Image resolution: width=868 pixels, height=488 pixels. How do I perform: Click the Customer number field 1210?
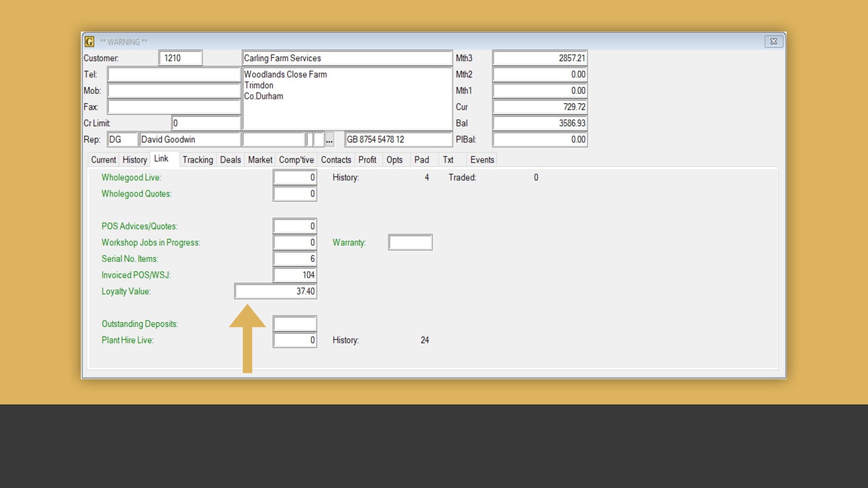coord(180,58)
